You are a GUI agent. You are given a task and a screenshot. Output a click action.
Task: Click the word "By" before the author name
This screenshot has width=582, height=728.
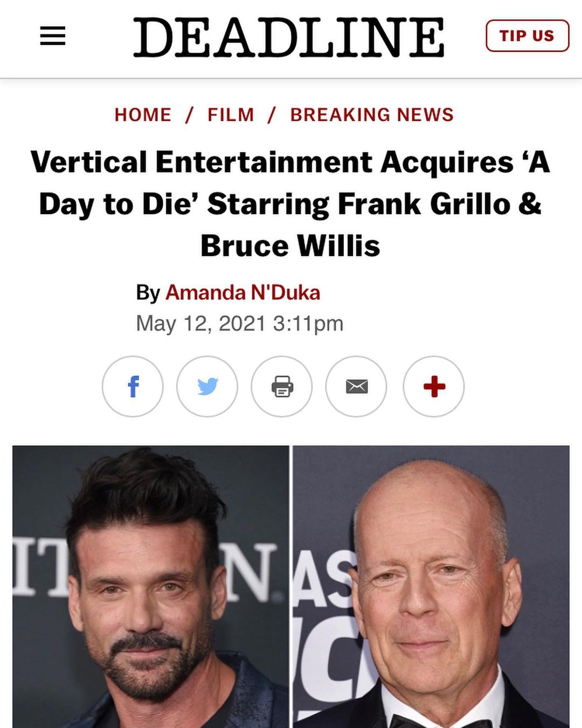148,293
